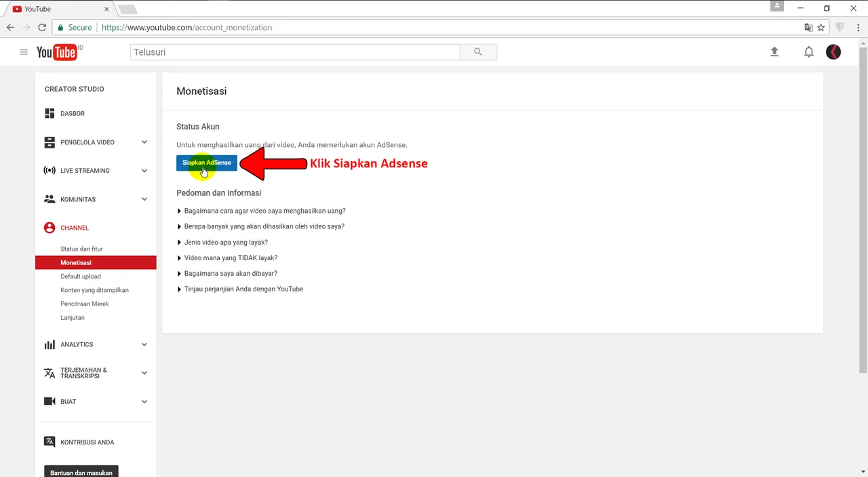The height and width of the screenshot is (477, 868).
Task: Open Kontribusi Anda link
Action: click(x=87, y=442)
